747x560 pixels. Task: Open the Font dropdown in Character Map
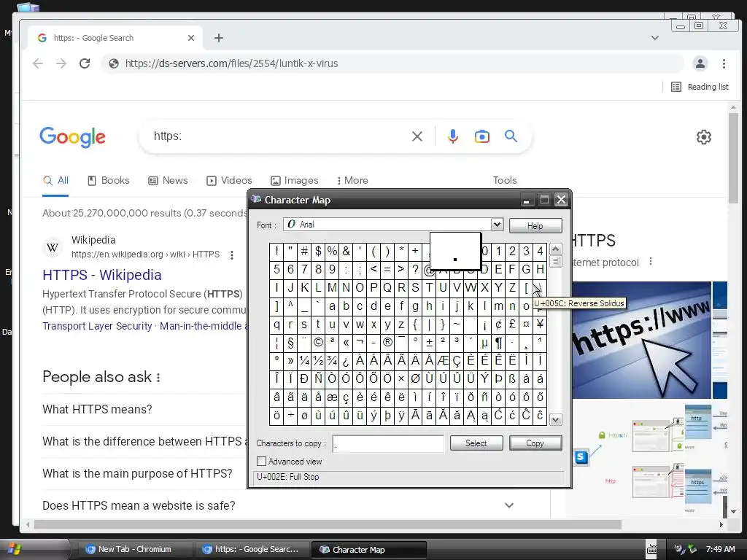coord(497,225)
